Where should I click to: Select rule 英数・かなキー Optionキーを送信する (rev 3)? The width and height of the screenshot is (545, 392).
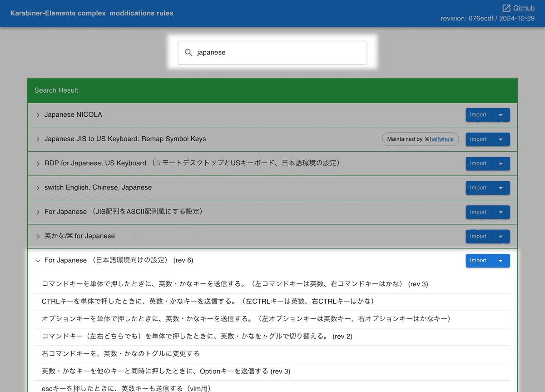click(272, 371)
